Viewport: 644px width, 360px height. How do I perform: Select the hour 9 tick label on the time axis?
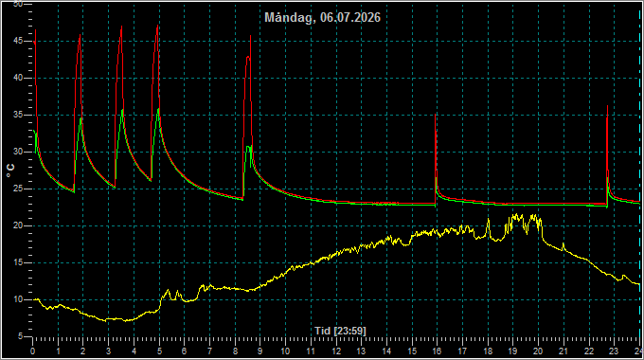[x=260, y=351]
